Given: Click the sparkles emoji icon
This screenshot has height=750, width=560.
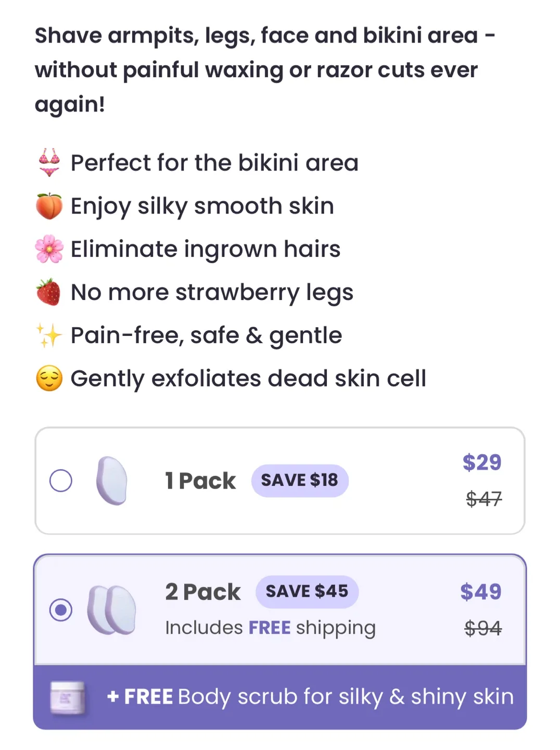Looking at the screenshot, I should tap(49, 335).
